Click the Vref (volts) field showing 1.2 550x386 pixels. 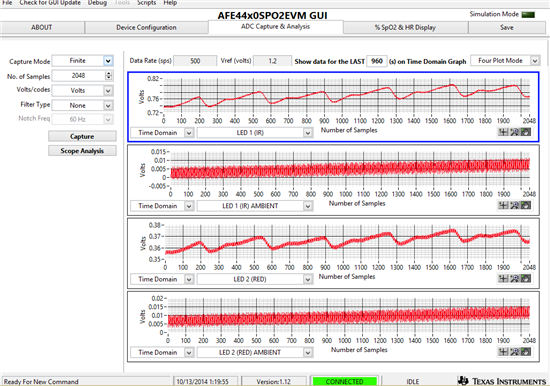[272, 61]
